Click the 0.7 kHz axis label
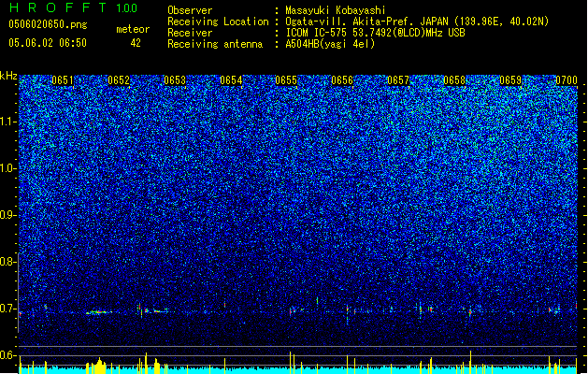 tap(8, 309)
